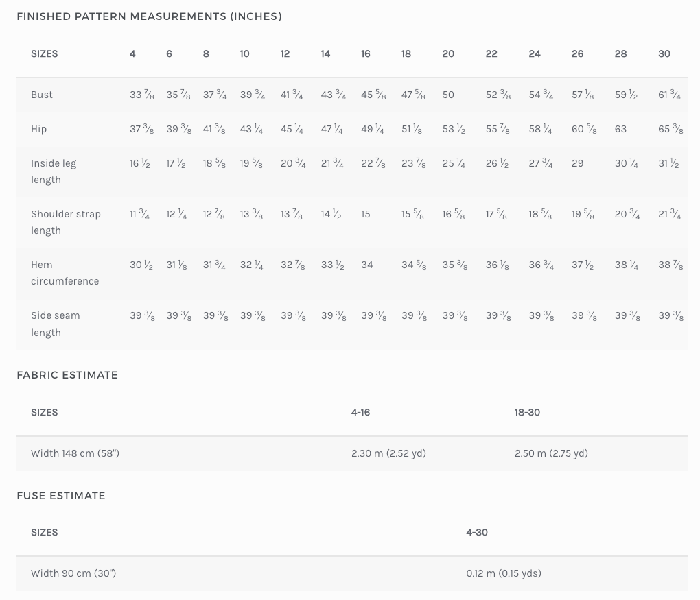Select the 4-16 sizes column header
The width and height of the screenshot is (700, 600).
(x=360, y=412)
